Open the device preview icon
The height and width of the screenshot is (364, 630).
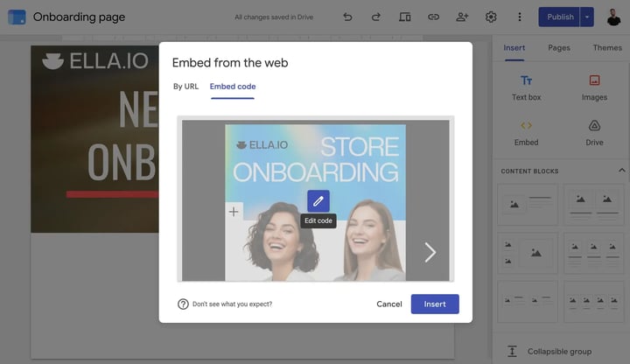tap(404, 17)
